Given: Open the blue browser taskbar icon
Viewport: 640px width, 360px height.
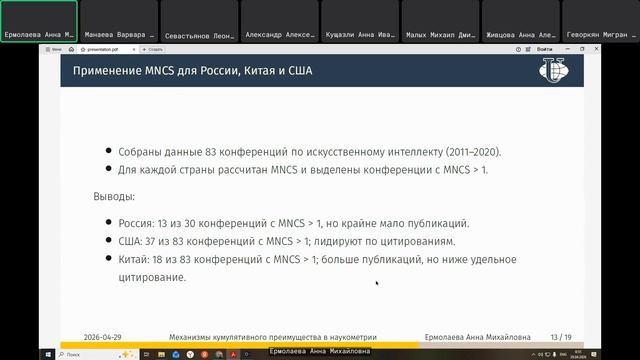Looking at the screenshot, I should [x=176, y=355].
